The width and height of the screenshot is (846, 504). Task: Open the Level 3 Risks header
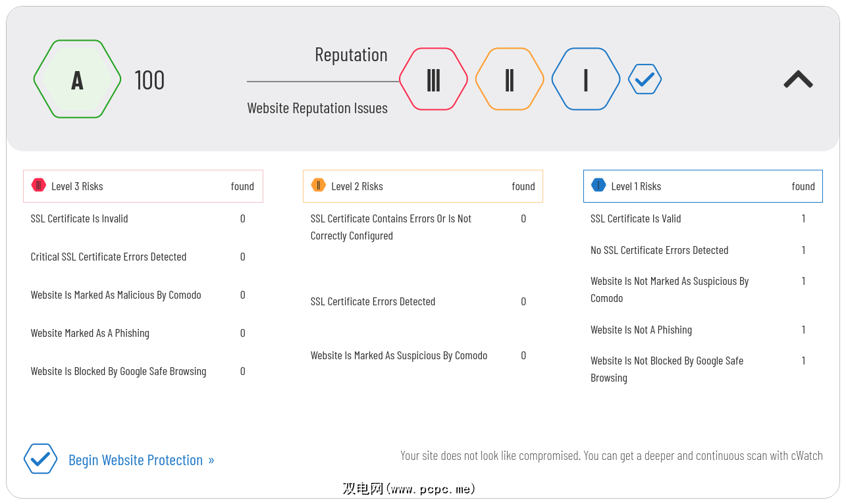click(143, 186)
